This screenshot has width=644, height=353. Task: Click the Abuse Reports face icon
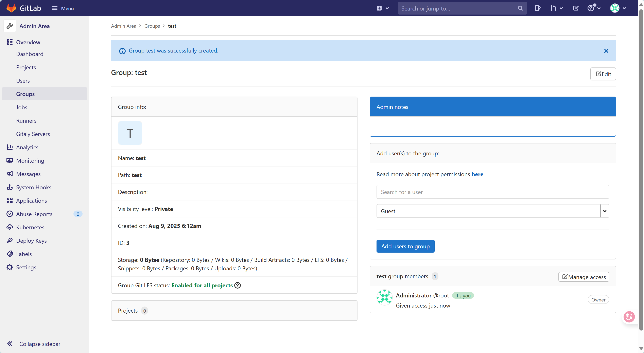pyautogui.click(x=10, y=214)
